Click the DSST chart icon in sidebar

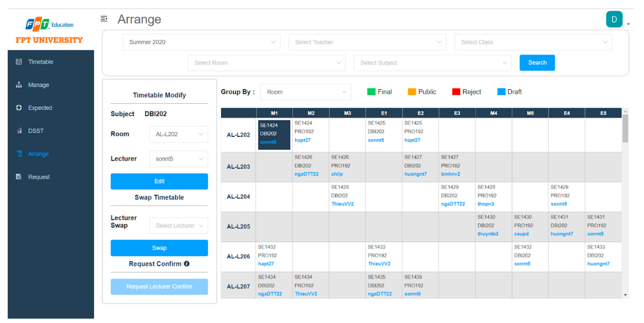pyautogui.click(x=19, y=131)
